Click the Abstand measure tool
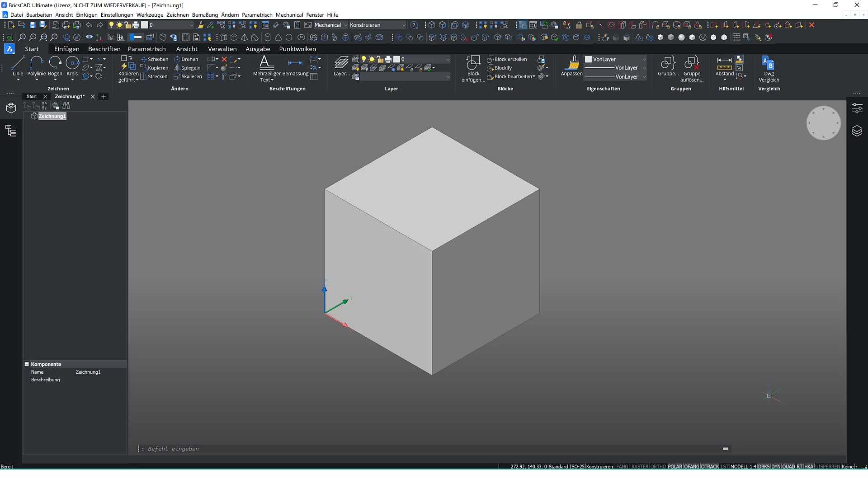Viewport: 868px width, 488px height. (724, 66)
